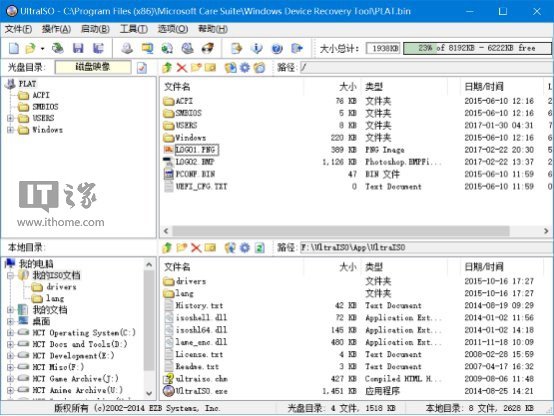The height and width of the screenshot is (416, 554).
Task: Click the image 路径 path field
Action: (427, 68)
